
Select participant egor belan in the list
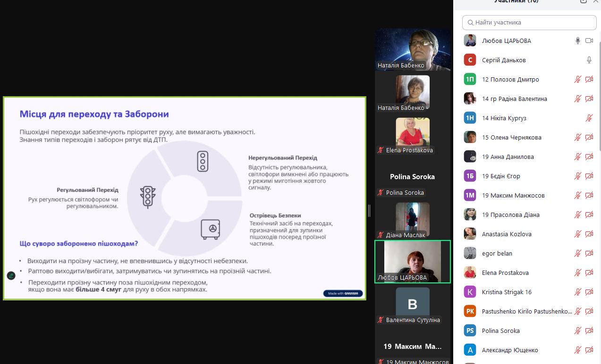point(497,254)
